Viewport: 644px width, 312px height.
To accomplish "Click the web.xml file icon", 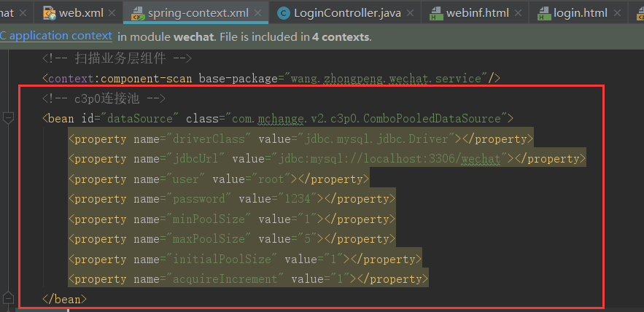I will coord(50,14).
